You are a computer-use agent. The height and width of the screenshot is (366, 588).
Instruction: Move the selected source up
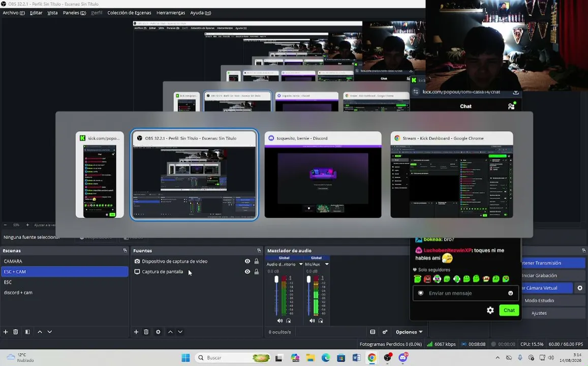click(170, 332)
